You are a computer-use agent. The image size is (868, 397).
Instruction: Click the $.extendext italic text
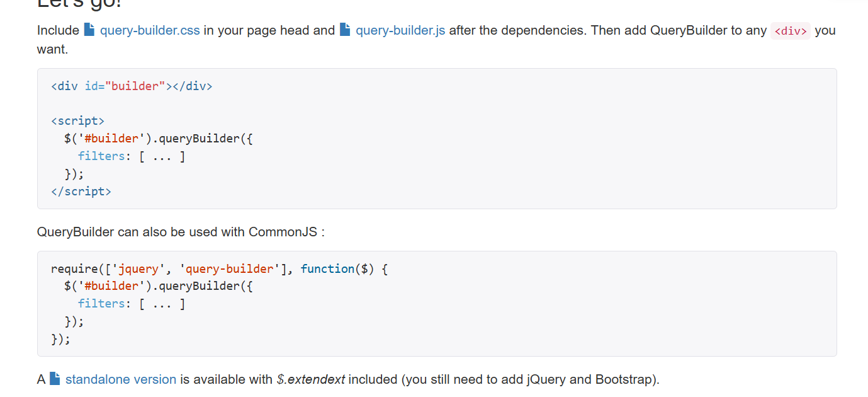point(310,379)
